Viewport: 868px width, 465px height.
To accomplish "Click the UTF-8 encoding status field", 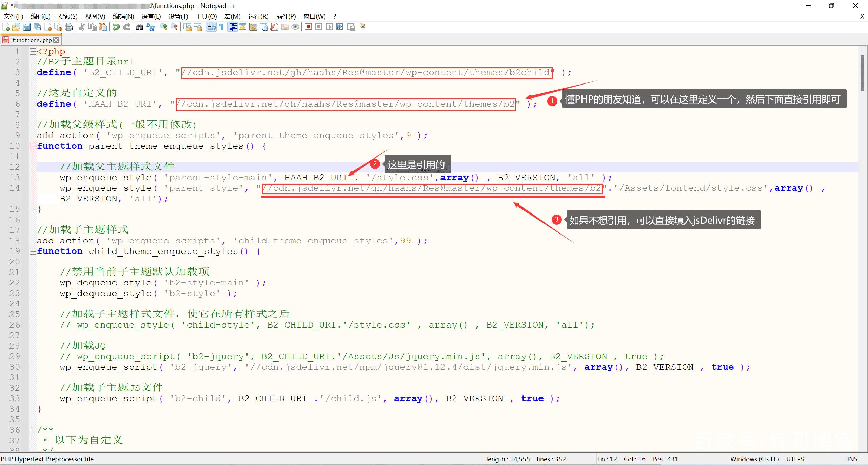I will point(795,459).
